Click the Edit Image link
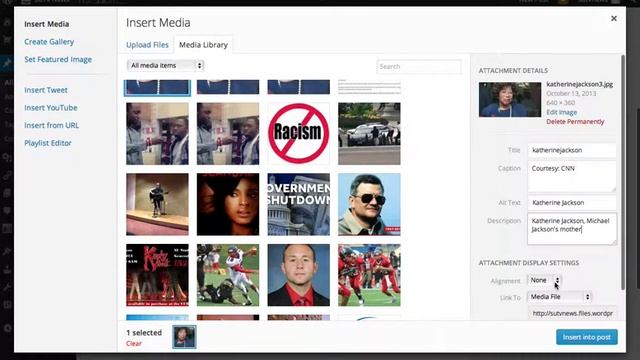The image size is (640, 360). pyautogui.click(x=562, y=112)
